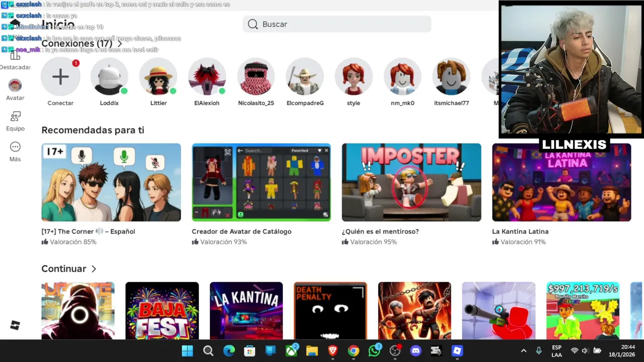Switch to OBS Studio in the taskbar
The width and height of the screenshot is (644, 362).
[395, 351]
